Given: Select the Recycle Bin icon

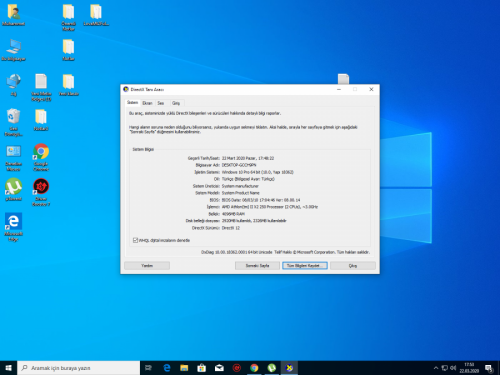Looking at the screenshot, I should pyautogui.click(x=13, y=122).
